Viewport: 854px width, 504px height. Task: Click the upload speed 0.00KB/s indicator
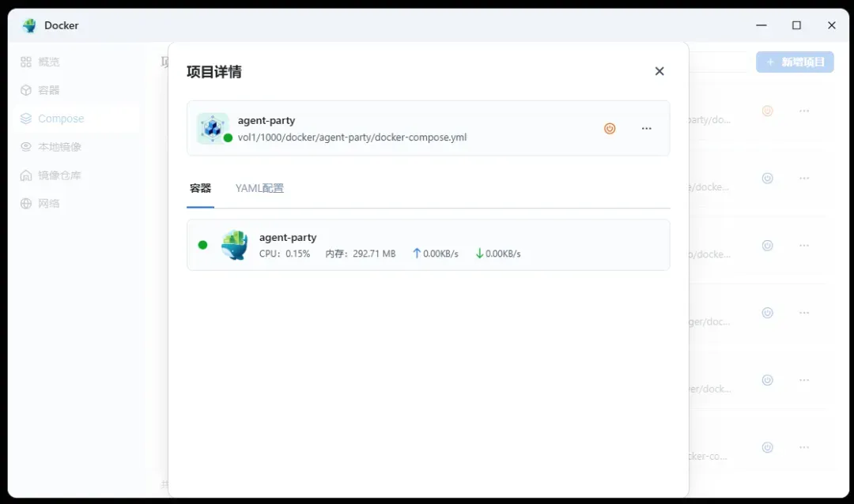pyautogui.click(x=435, y=254)
